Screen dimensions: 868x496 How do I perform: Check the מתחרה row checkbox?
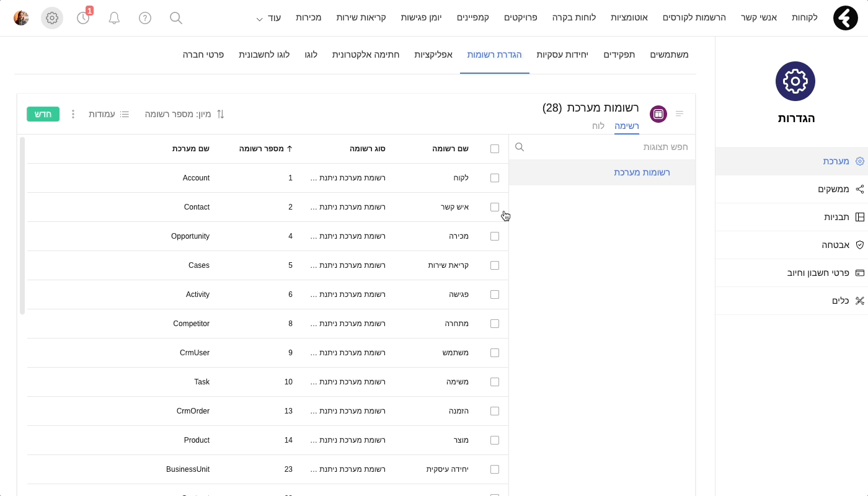click(495, 324)
